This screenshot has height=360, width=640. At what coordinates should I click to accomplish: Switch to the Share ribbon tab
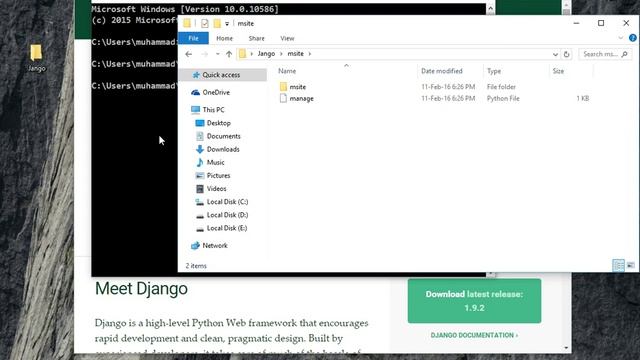click(256, 38)
